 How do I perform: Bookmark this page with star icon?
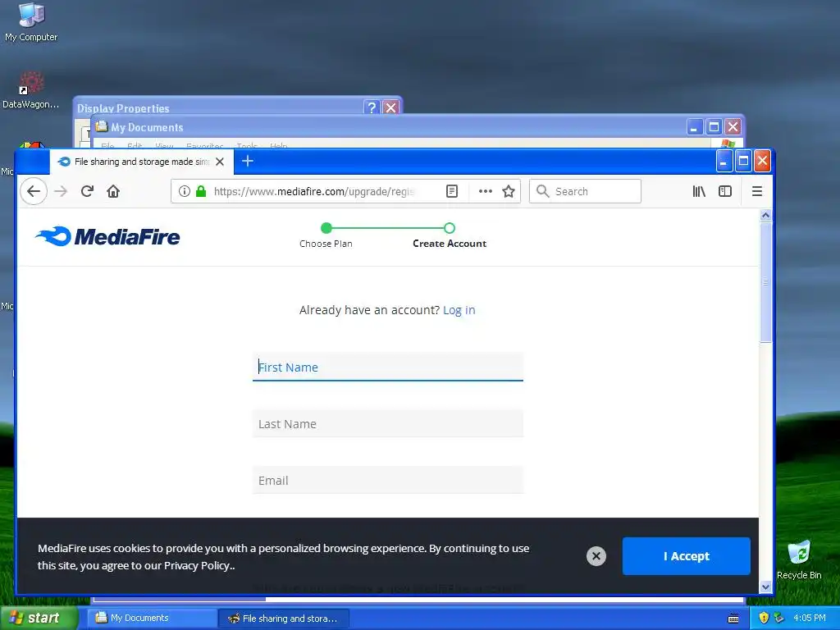pos(509,191)
